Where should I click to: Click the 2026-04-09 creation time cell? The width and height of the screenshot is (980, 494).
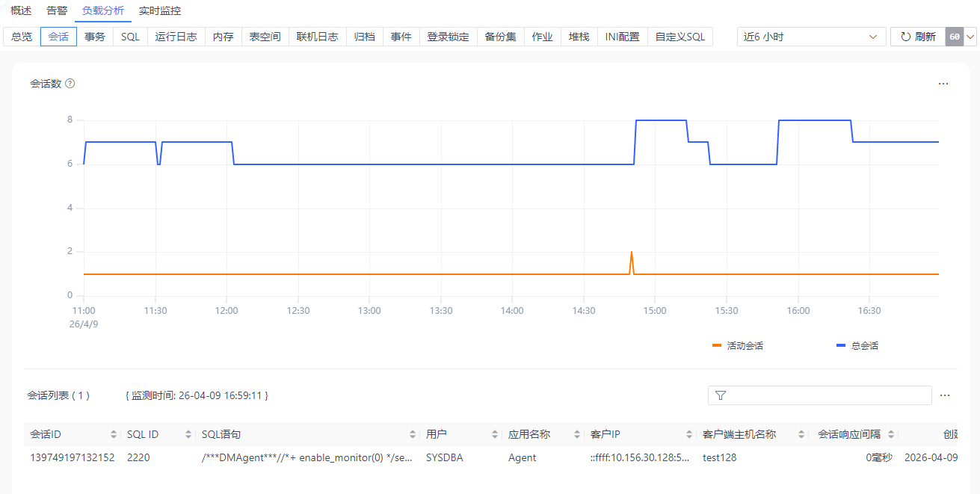coord(931,457)
